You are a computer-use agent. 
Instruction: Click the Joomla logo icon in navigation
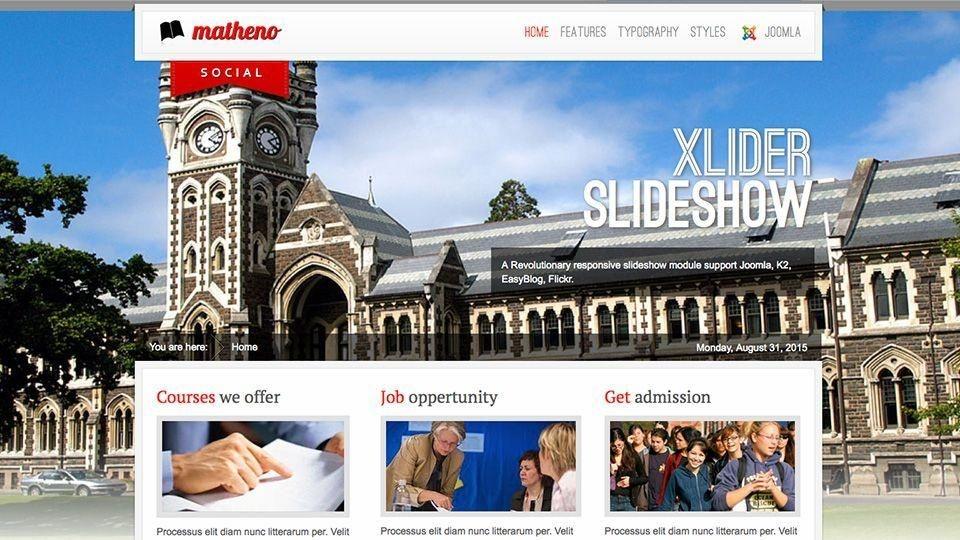tap(749, 32)
